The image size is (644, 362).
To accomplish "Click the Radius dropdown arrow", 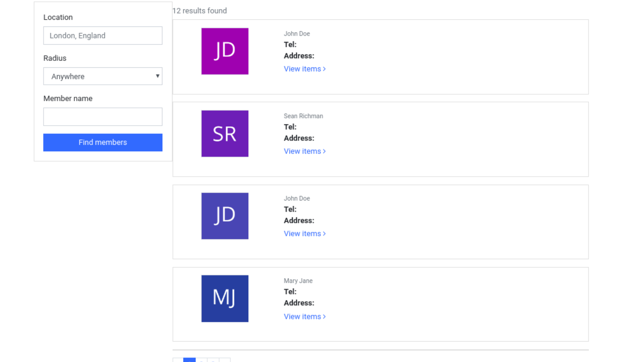I will [157, 76].
